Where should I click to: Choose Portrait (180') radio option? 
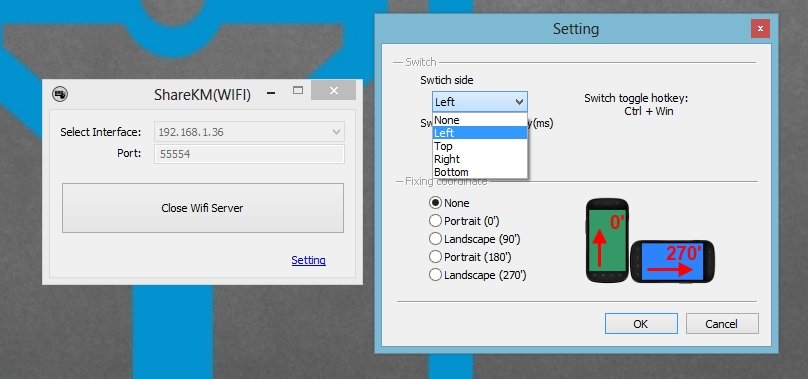[x=435, y=257]
